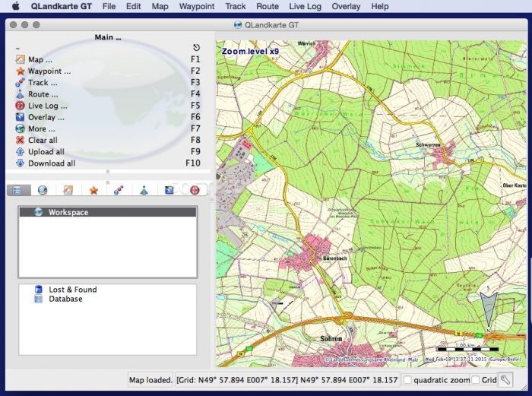This screenshot has height=396, width=532.
Task: Open the Map… entry labeled F1
Action: (108, 59)
